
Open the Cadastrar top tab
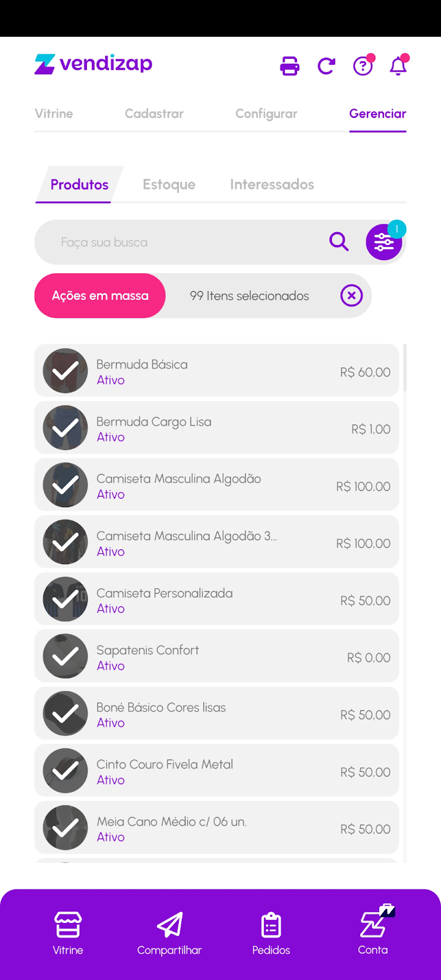[154, 114]
